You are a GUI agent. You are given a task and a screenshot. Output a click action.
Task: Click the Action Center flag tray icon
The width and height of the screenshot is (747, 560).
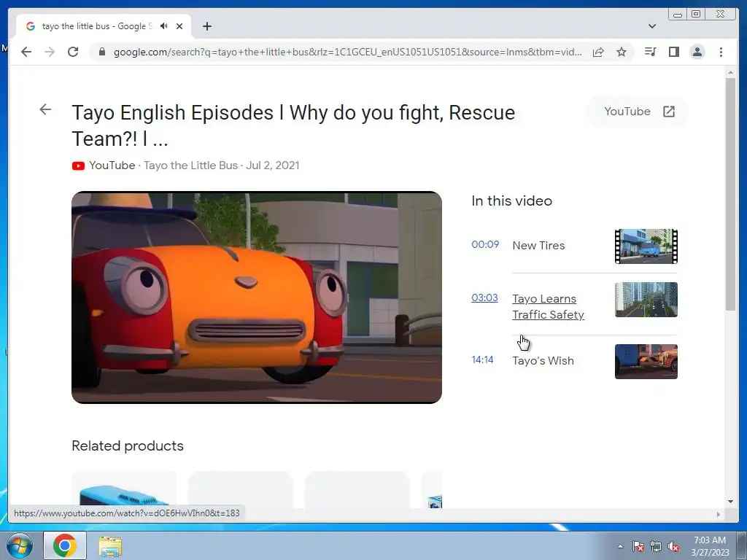638,546
